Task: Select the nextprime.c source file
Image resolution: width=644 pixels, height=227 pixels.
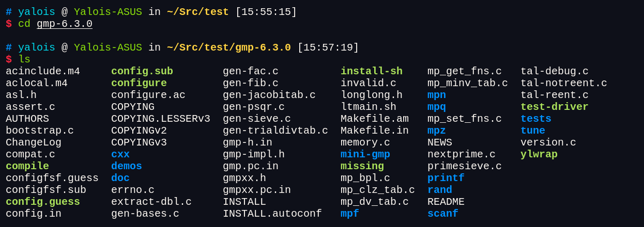Action: pos(461,154)
